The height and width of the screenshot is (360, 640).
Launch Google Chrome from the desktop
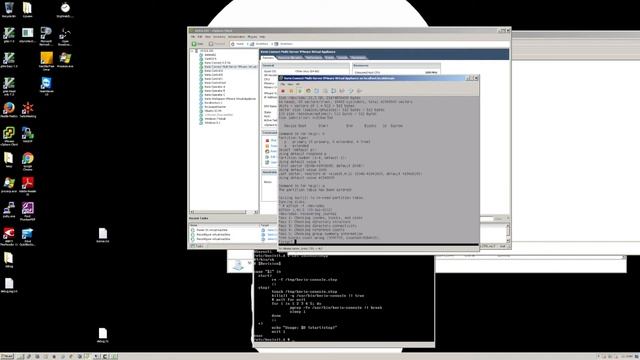coord(27,160)
